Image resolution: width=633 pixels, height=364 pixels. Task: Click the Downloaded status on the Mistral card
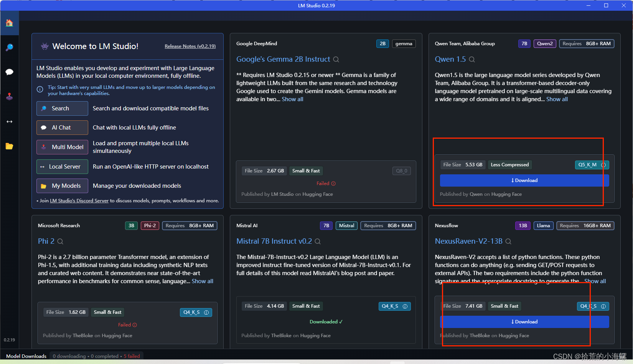pos(326,322)
